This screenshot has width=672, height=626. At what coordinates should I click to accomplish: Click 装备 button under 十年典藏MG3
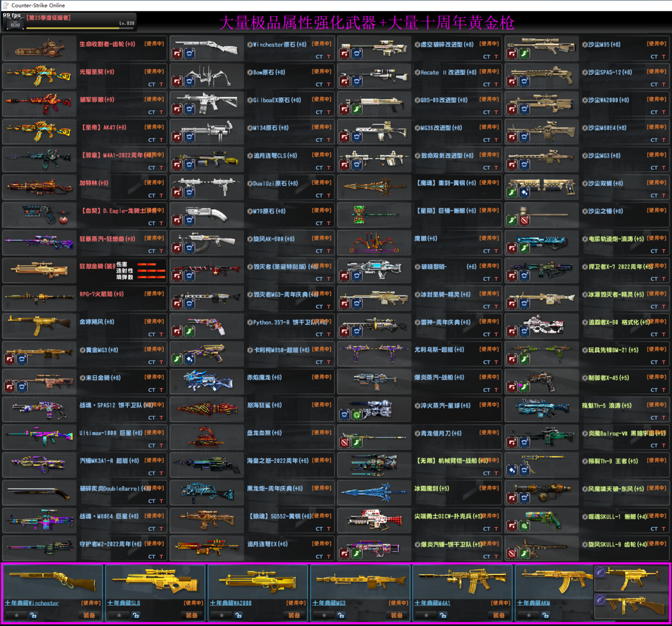(x=396, y=615)
